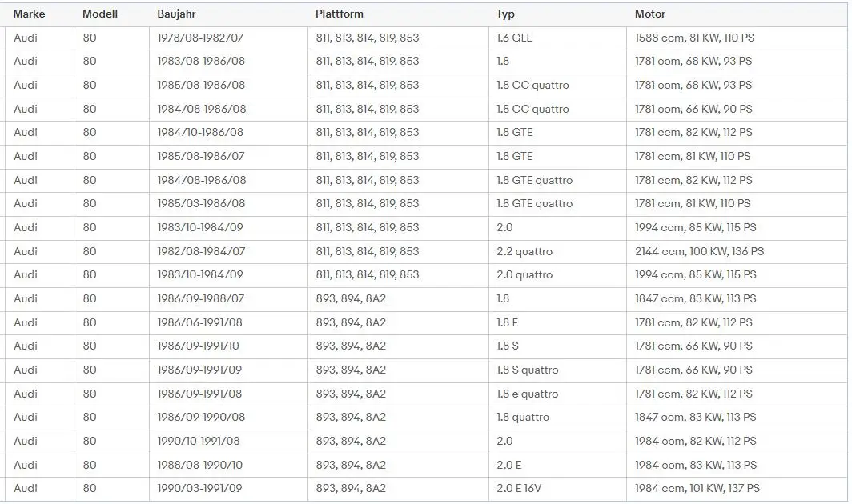This screenshot has height=504, width=852.
Task: Select the Plattform column header
Action: (x=339, y=14)
